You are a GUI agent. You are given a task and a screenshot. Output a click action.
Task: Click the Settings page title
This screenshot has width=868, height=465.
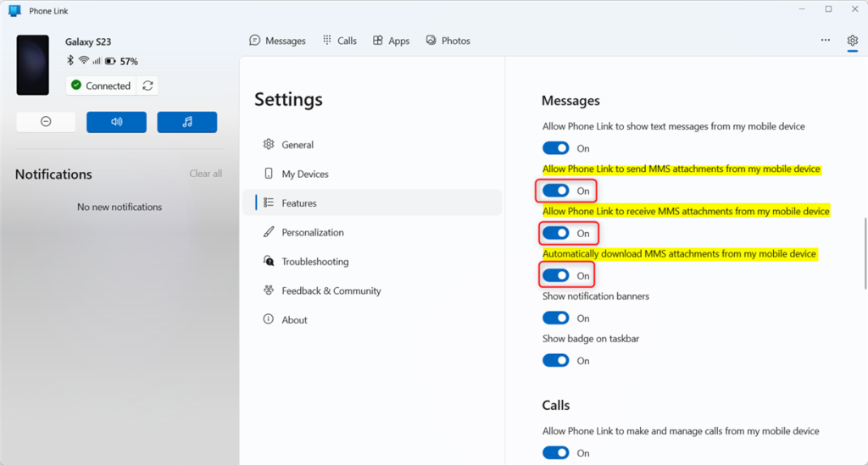click(288, 100)
